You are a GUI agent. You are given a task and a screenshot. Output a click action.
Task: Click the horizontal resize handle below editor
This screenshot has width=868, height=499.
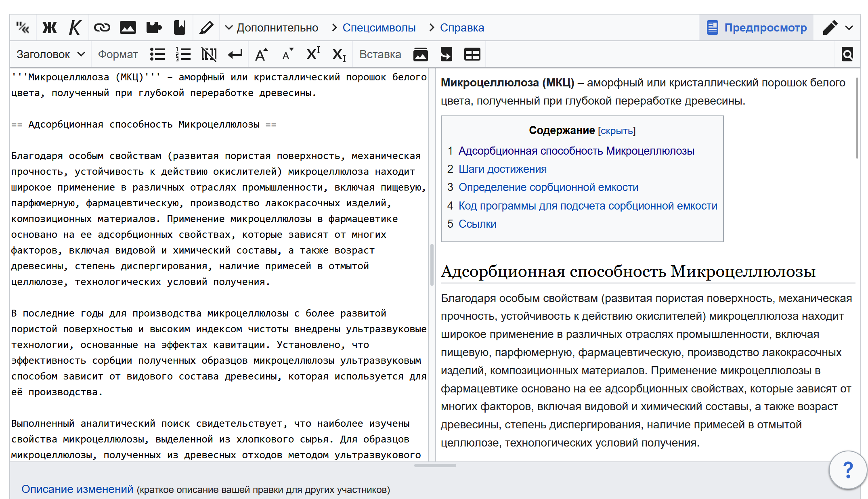click(435, 465)
